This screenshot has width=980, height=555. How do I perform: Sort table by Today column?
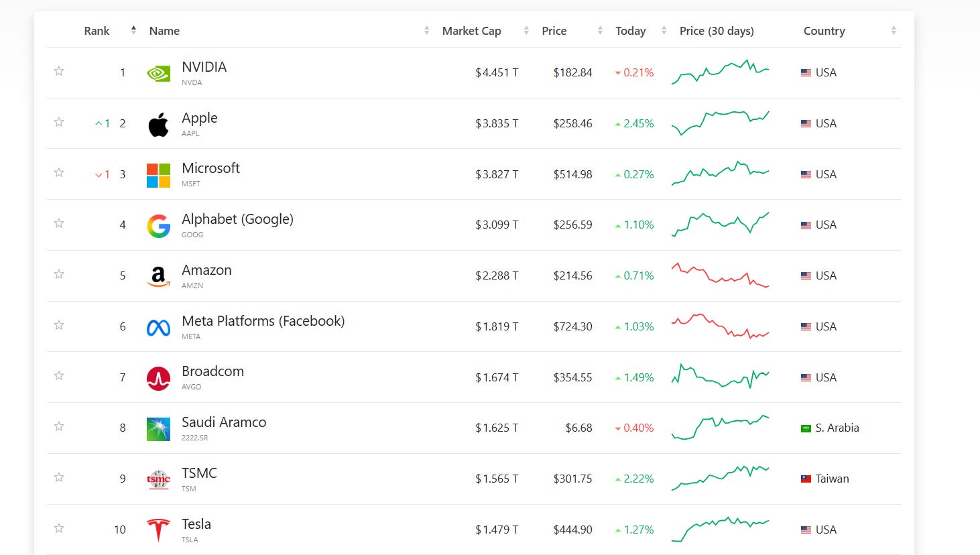click(x=630, y=31)
